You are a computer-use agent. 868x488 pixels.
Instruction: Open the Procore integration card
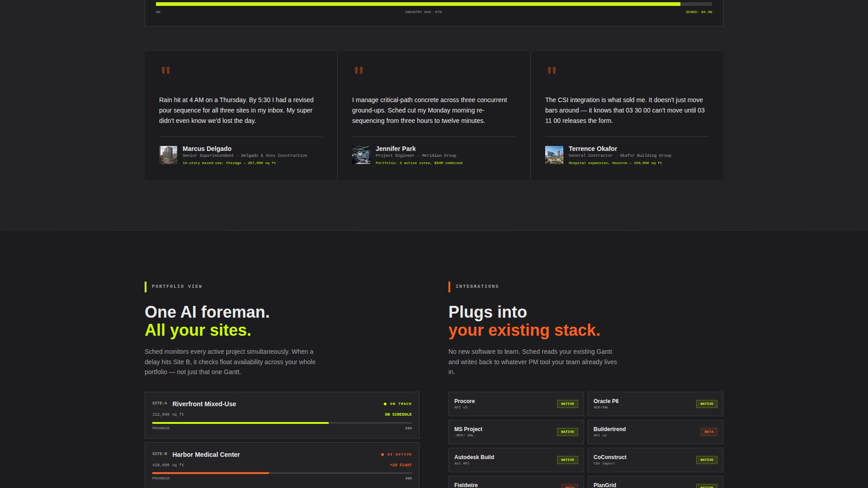click(x=516, y=404)
